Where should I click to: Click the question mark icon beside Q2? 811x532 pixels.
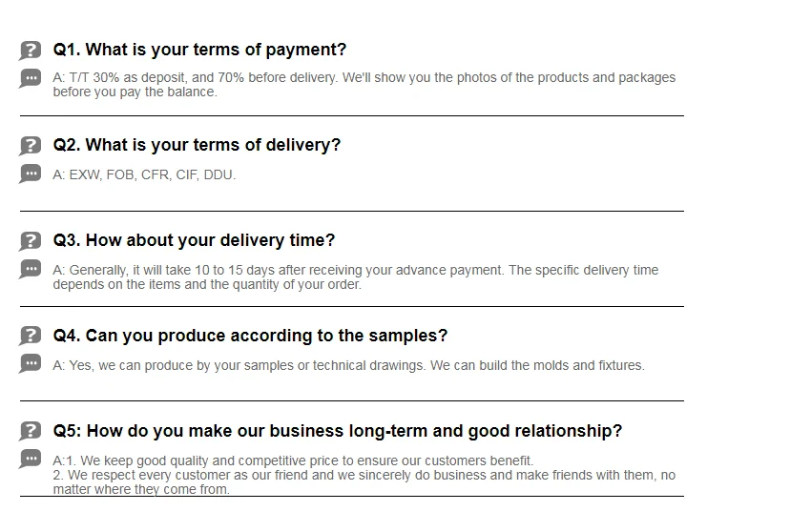[30, 146]
